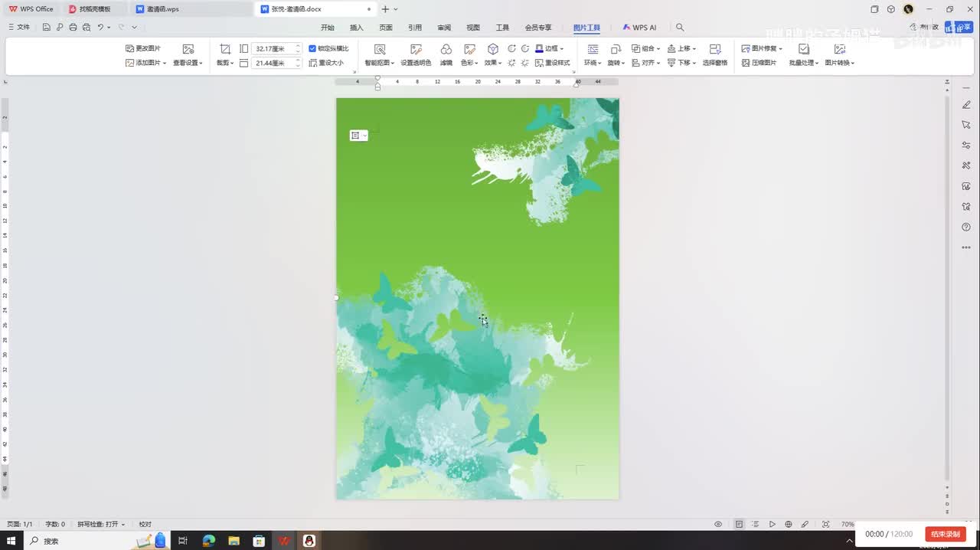Click the save icon in quick toolbar

click(47, 27)
